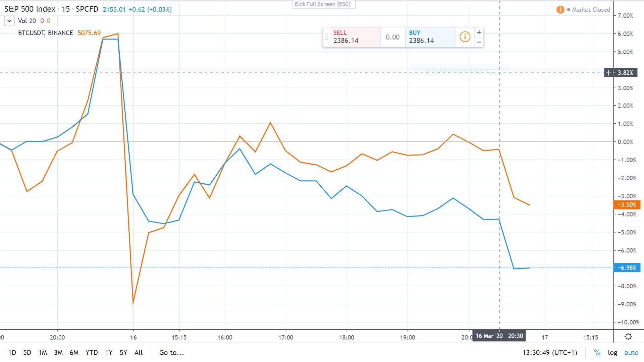Select the 1M time range
This screenshot has height=362, width=644.
click(x=43, y=353)
